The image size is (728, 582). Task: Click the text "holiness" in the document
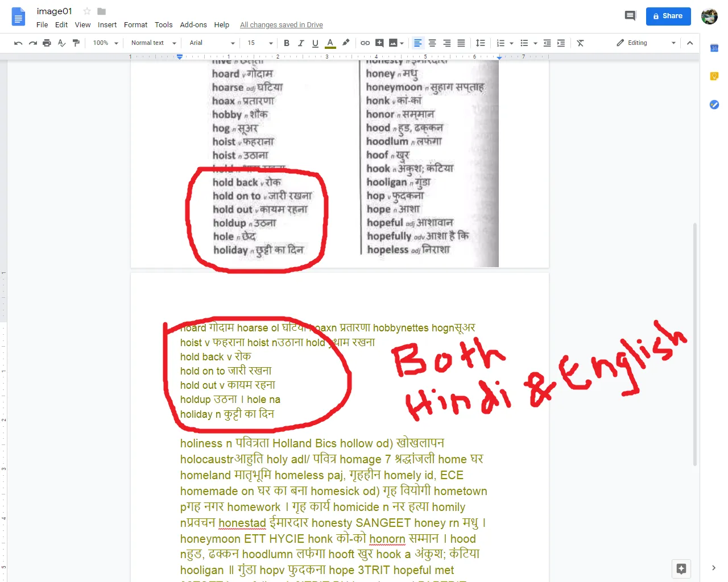pos(201,443)
